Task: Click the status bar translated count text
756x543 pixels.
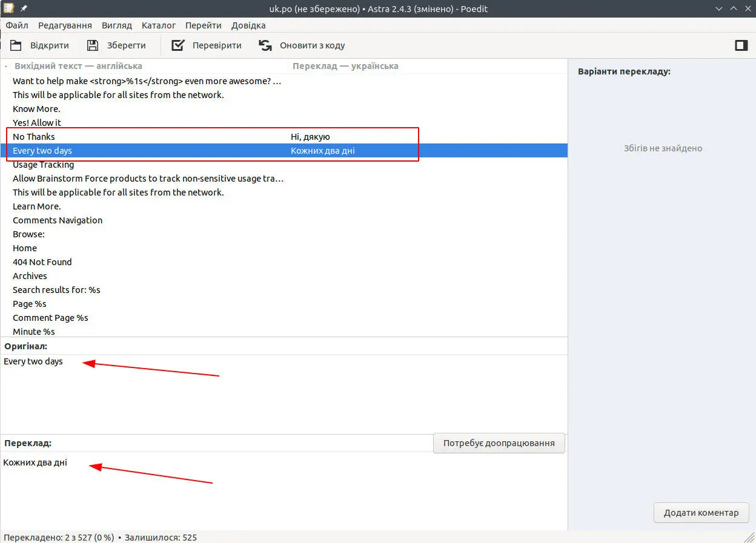Action: tap(100, 537)
